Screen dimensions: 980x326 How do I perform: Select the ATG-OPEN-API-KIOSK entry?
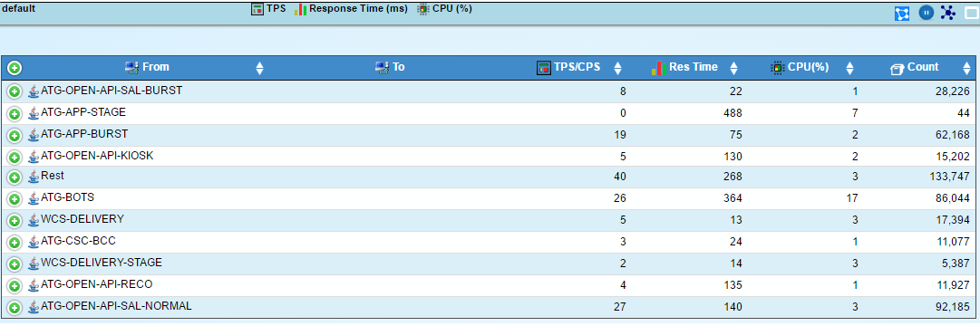(97, 156)
